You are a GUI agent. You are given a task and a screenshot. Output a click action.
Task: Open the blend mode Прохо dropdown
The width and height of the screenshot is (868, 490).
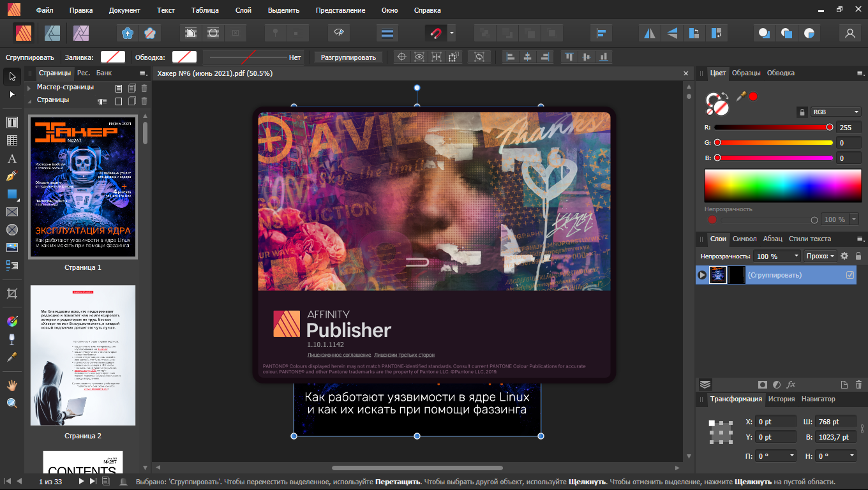click(820, 256)
